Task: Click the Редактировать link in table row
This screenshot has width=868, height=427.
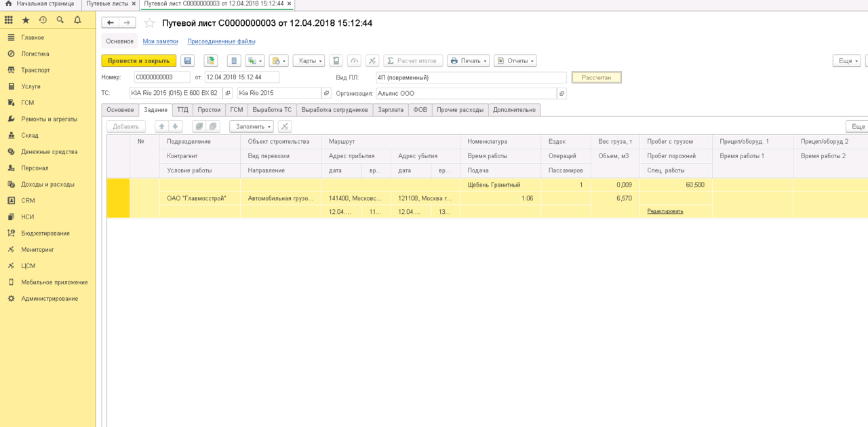Action: tap(665, 211)
